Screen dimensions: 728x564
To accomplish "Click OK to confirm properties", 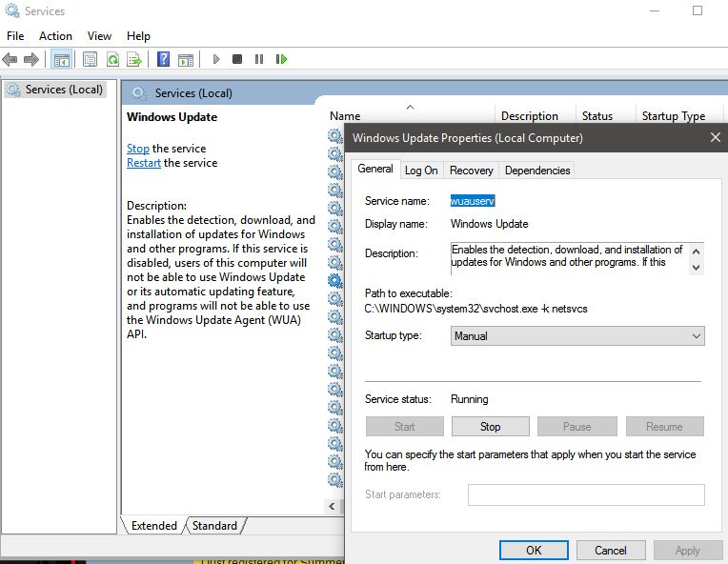I will [534, 551].
